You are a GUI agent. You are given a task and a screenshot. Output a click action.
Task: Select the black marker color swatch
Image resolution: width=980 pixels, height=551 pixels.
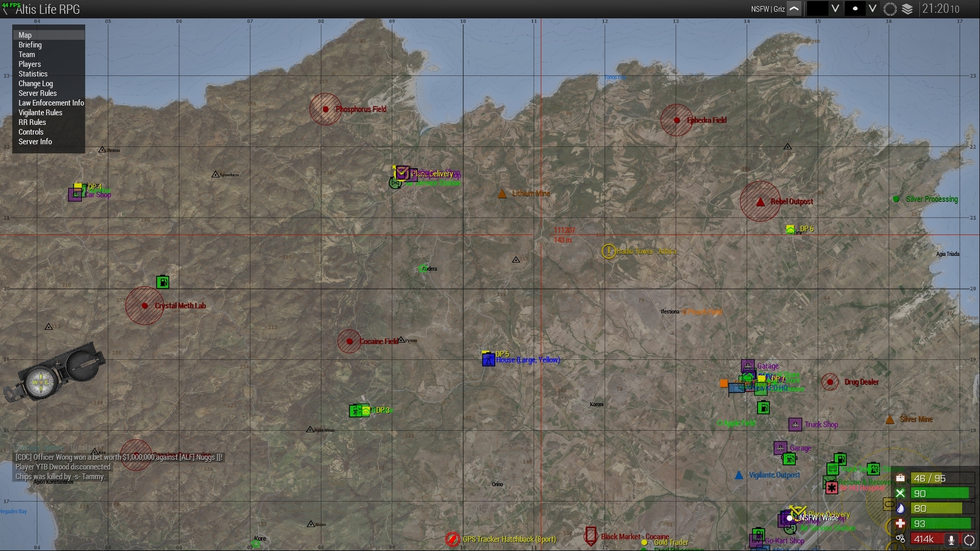pyautogui.click(x=817, y=9)
